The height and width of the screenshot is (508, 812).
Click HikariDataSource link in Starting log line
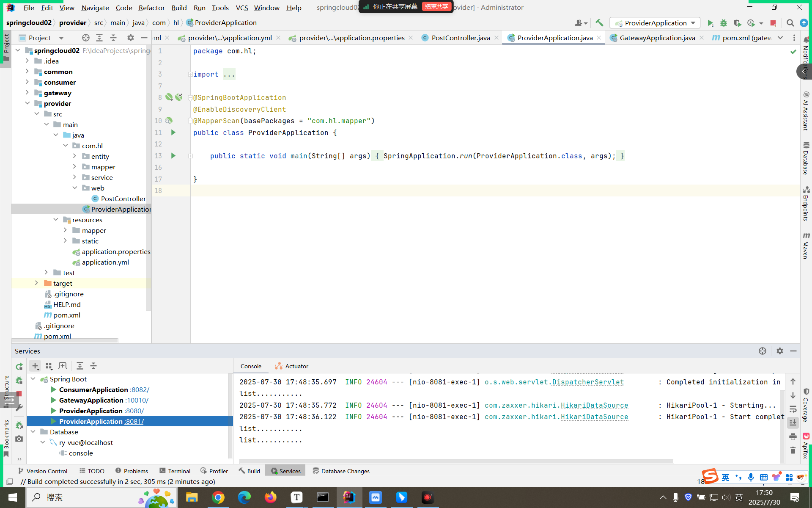[594, 405]
